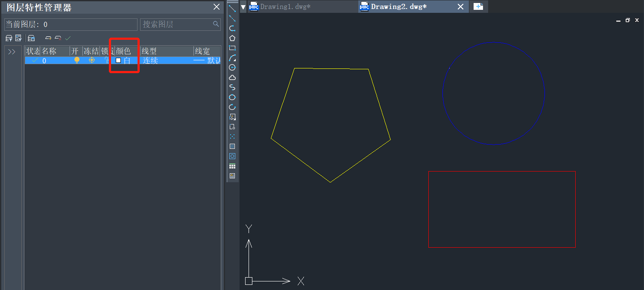
Task: Expand the layer filter tree panel
Action: click(12, 52)
